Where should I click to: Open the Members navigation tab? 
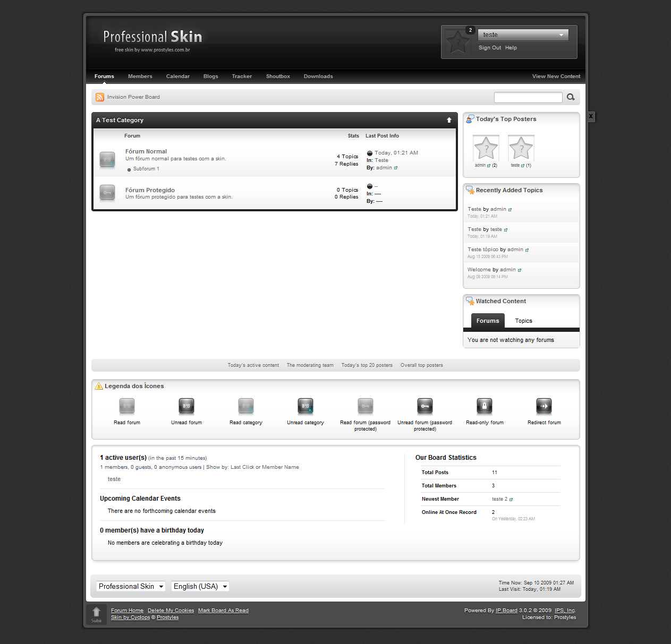click(x=140, y=76)
